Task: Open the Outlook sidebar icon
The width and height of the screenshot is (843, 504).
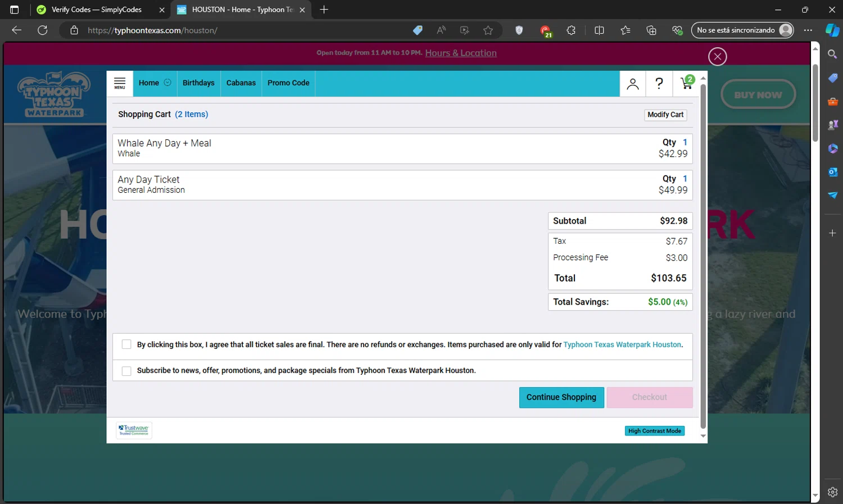Action: click(832, 172)
